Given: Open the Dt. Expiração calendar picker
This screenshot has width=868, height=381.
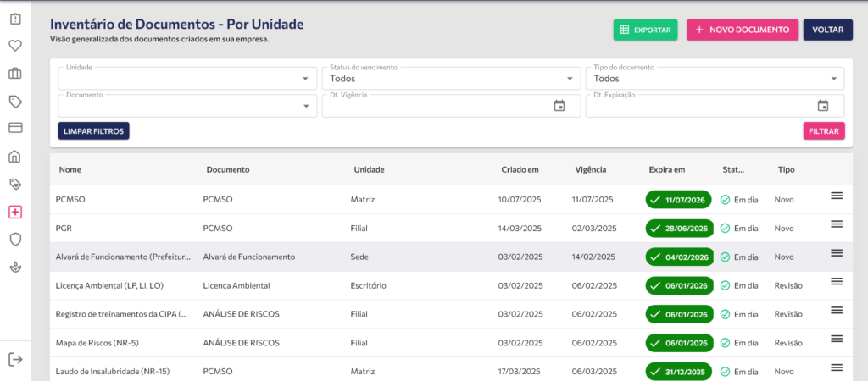Looking at the screenshot, I should point(822,106).
